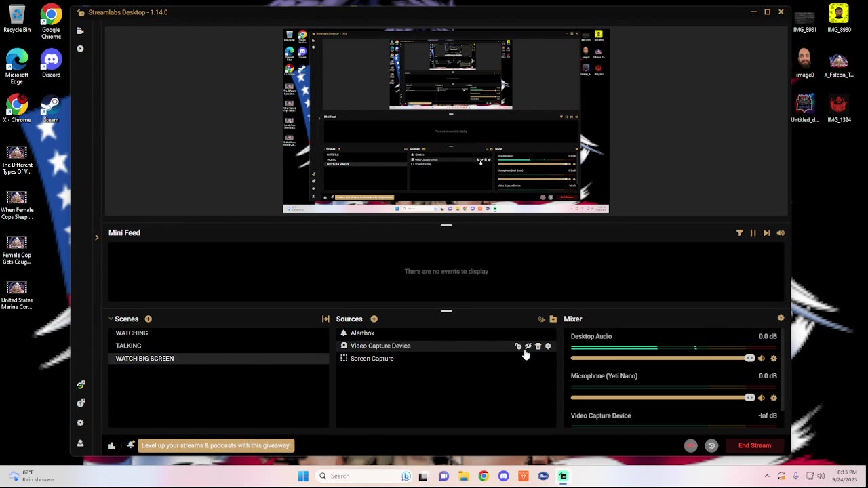This screenshot has height=488, width=868.
Task: Select the Video Capture Device source row
Action: pos(446,346)
